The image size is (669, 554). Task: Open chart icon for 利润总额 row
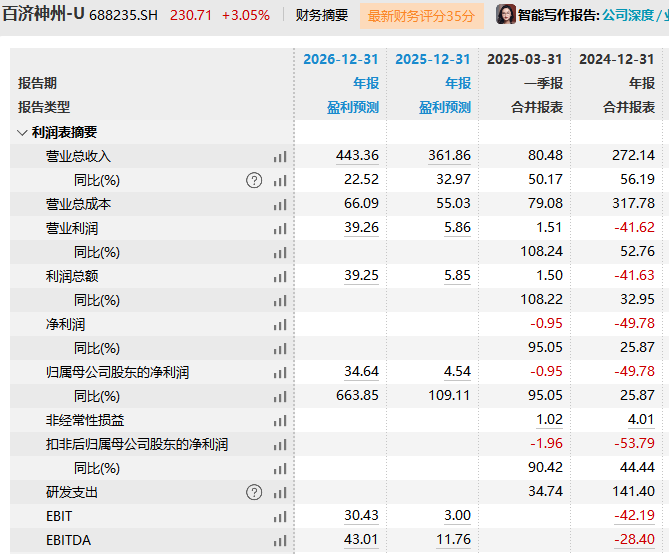280,277
